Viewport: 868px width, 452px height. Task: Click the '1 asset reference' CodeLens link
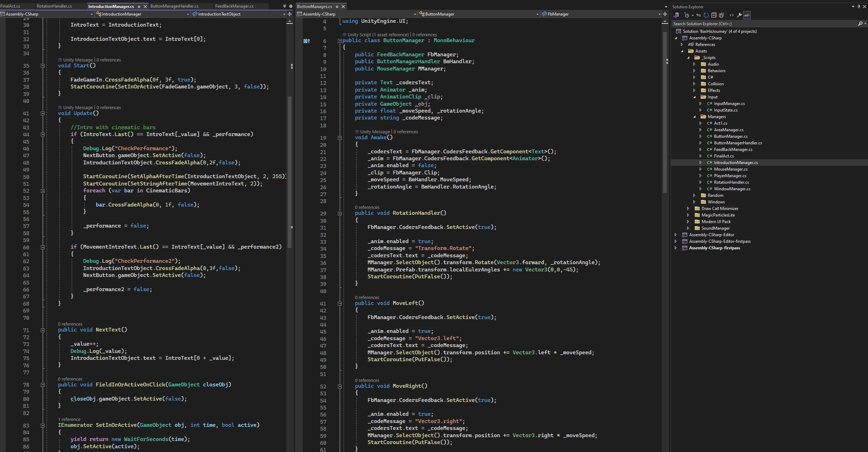(x=390, y=35)
